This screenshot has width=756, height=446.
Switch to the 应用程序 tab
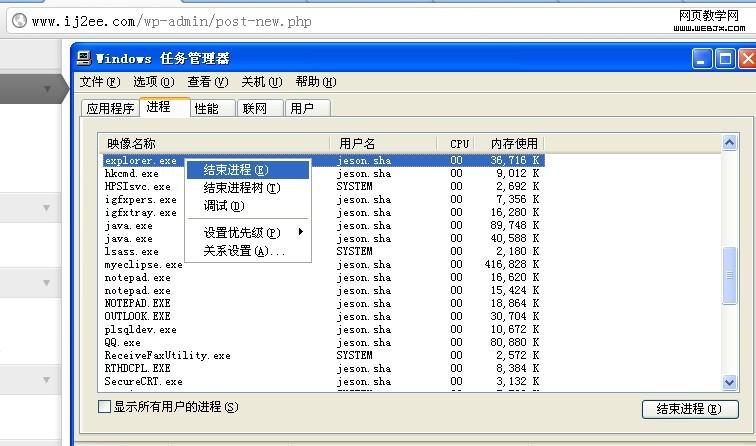(110, 108)
